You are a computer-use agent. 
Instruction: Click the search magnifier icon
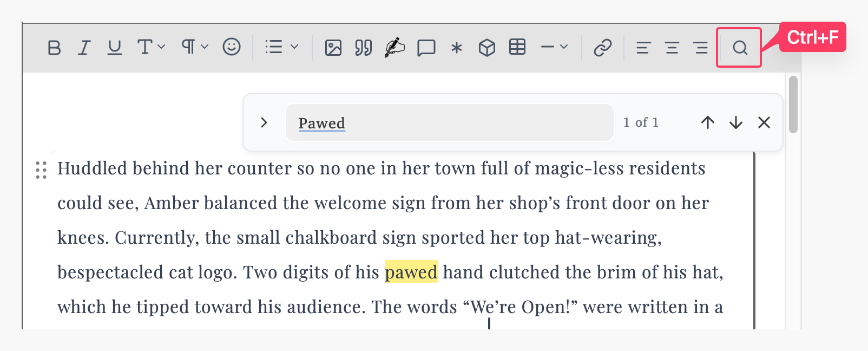click(740, 48)
